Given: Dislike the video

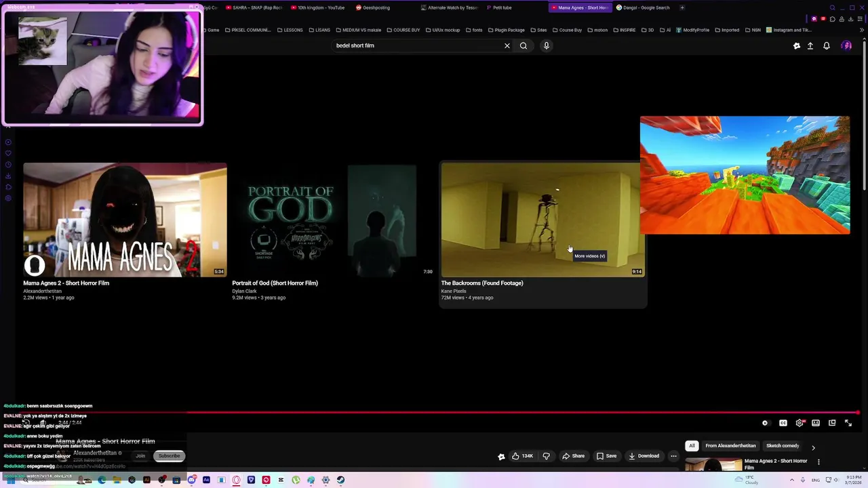Looking at the screenshot, I should (x=546, y=456).
